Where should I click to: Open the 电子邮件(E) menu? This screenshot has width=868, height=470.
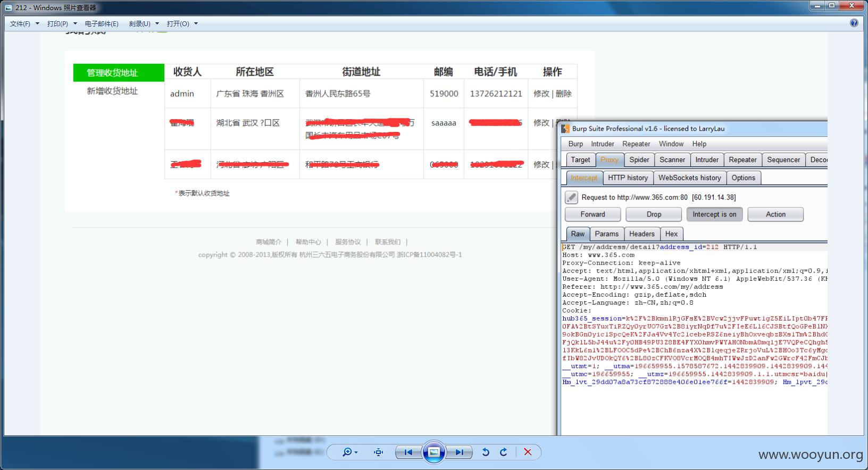tap(102, 24)
